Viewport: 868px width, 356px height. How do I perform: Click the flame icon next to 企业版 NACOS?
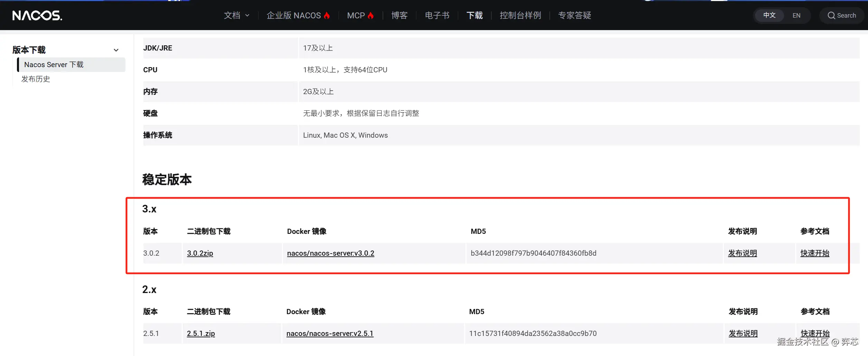coord(327,16)
